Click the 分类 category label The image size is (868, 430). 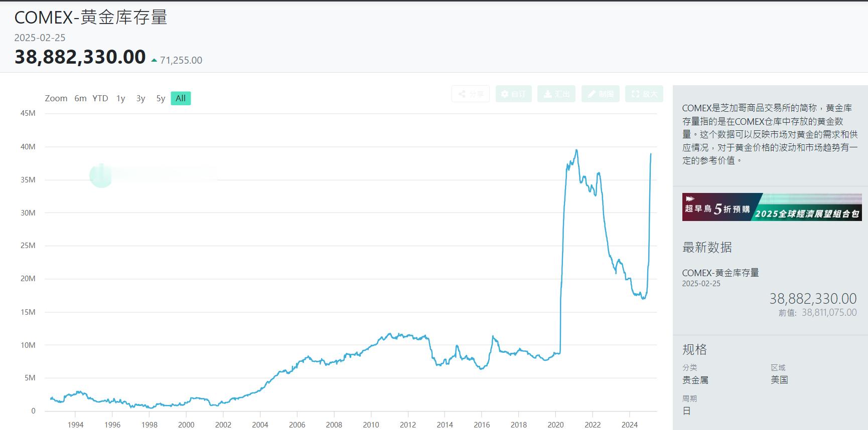click(689, 367)
